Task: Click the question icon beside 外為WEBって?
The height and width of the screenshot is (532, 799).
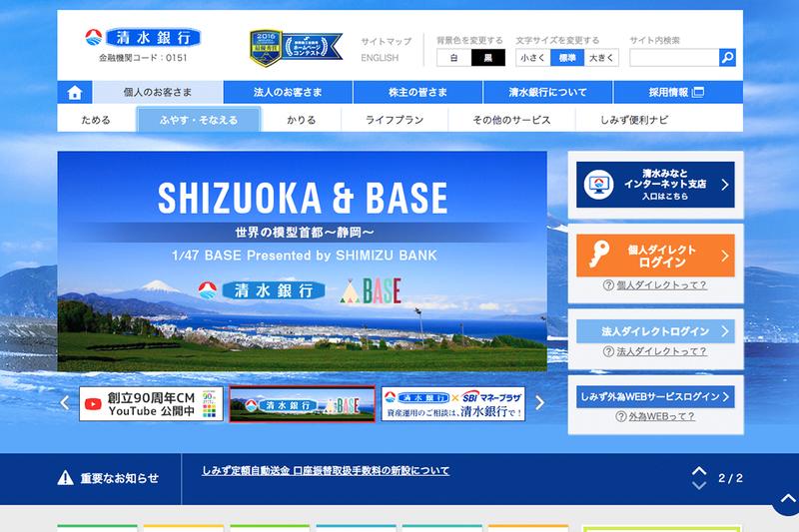Action: (x=620, y=416)
